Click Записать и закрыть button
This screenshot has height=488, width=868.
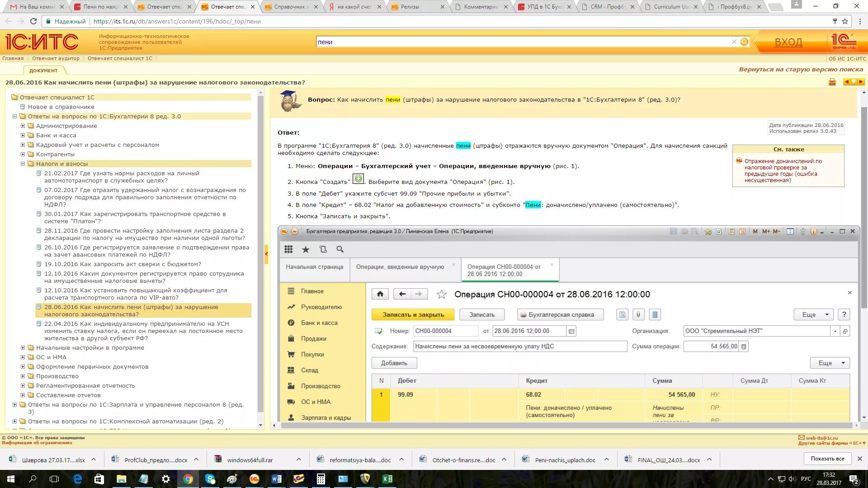(x=413, y=314)
